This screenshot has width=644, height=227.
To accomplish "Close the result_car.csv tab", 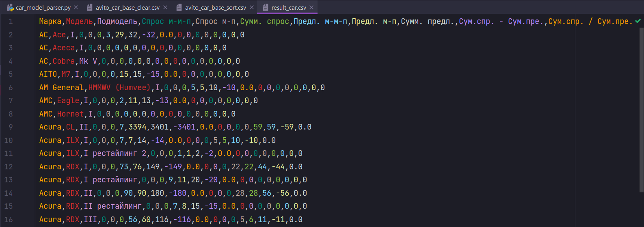I will [x=311, y=8].
